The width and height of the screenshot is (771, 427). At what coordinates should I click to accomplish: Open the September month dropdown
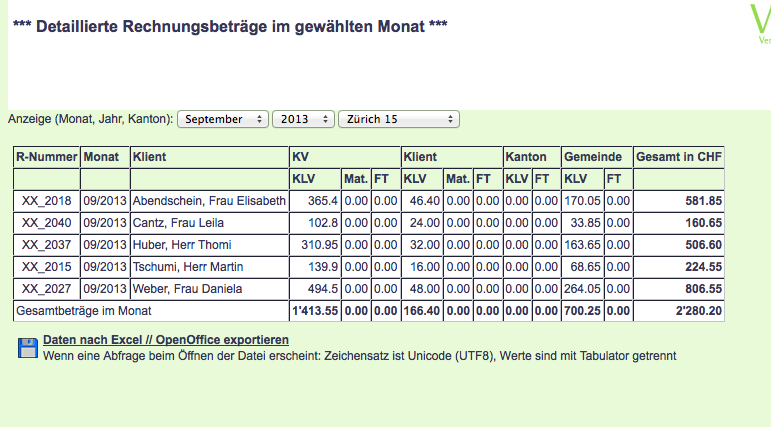click(223, 119)
